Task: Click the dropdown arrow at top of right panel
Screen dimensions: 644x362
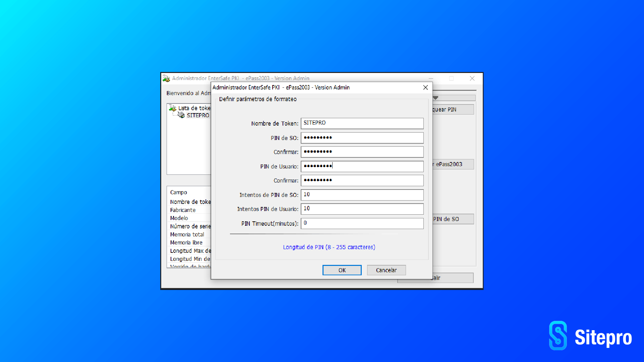Action: (x=435, y=98)
